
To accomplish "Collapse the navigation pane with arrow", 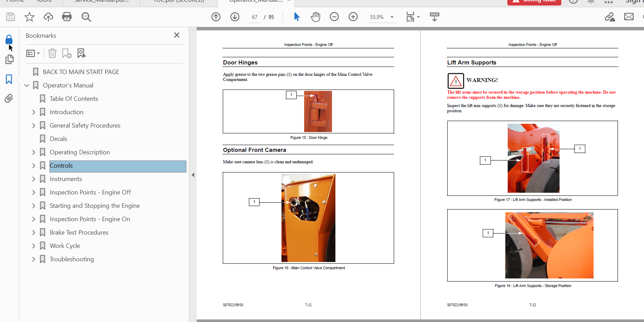I will click(x=193, y=175).
